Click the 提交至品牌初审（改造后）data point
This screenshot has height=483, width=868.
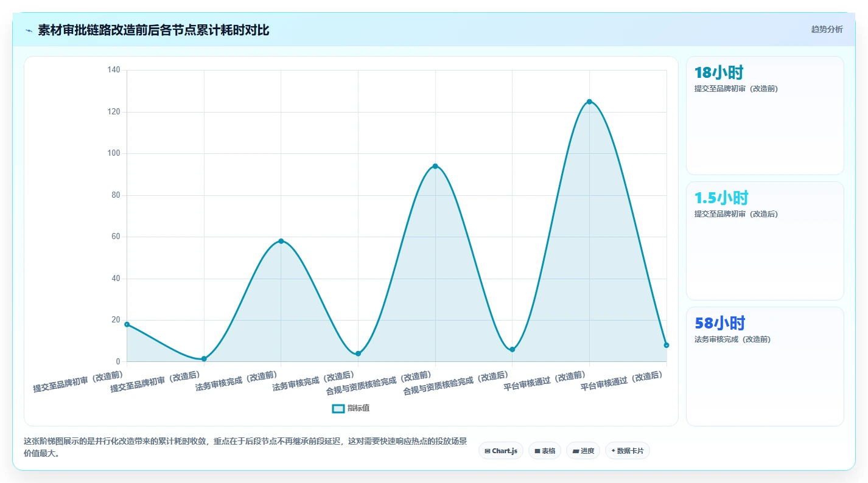point(204,359)
